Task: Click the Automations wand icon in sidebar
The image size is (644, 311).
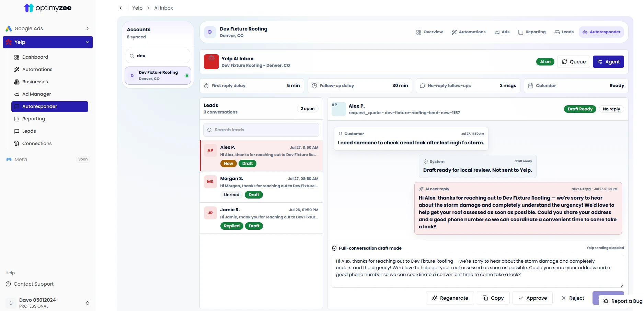Action: [17, 70]
